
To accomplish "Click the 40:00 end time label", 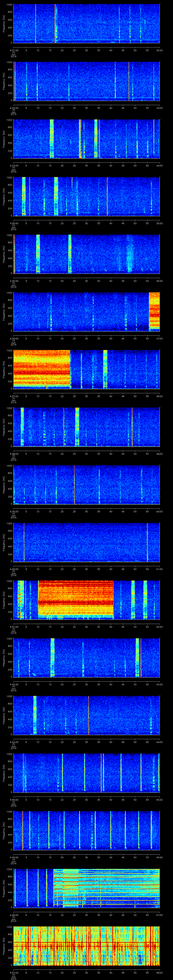I will click(x=159, y=511).
